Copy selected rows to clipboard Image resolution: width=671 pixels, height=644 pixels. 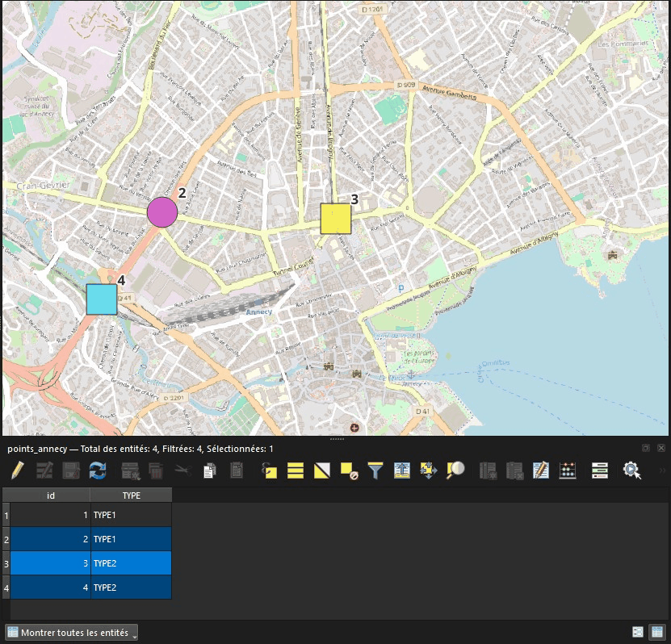coord(210,470)
